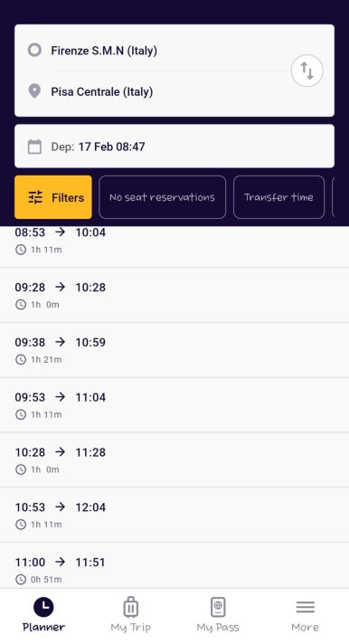Open the My Pass icon
Screen dimensions: 349x644
[218, 607]
